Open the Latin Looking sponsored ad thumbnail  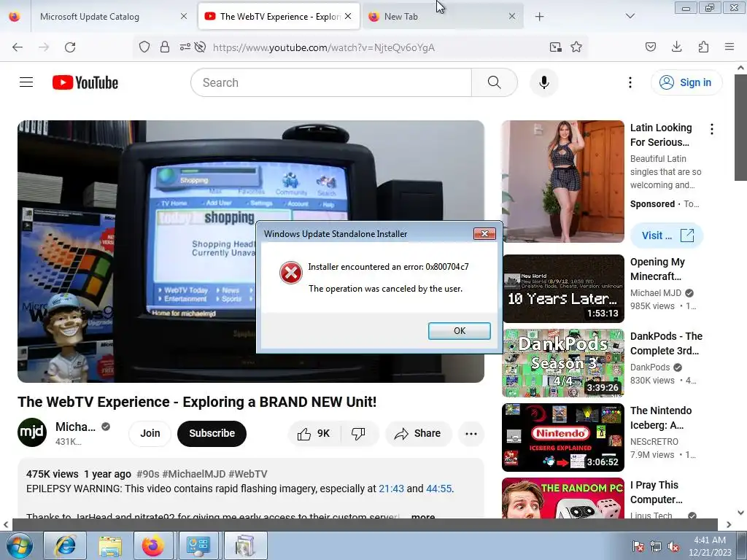(x=563, y=182)
